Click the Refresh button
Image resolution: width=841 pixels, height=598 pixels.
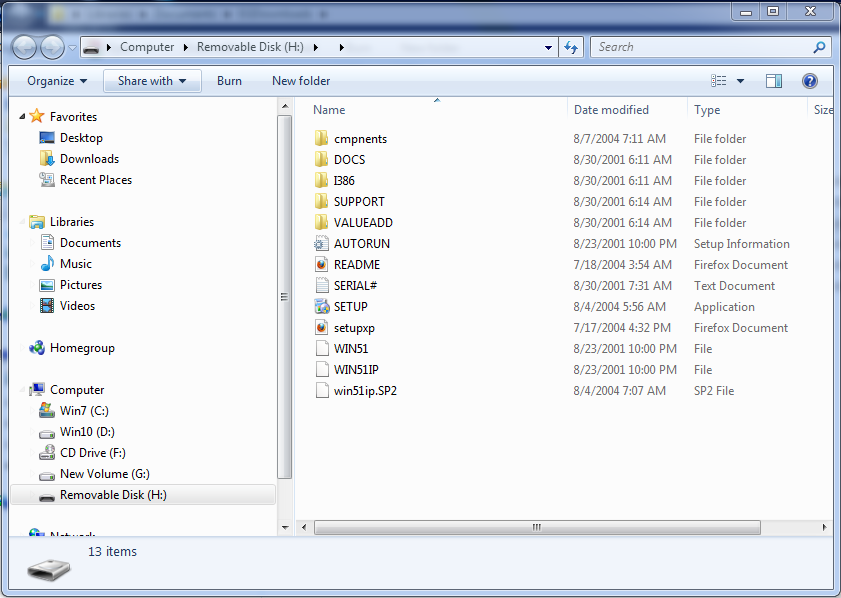click(x=571, y=47)
